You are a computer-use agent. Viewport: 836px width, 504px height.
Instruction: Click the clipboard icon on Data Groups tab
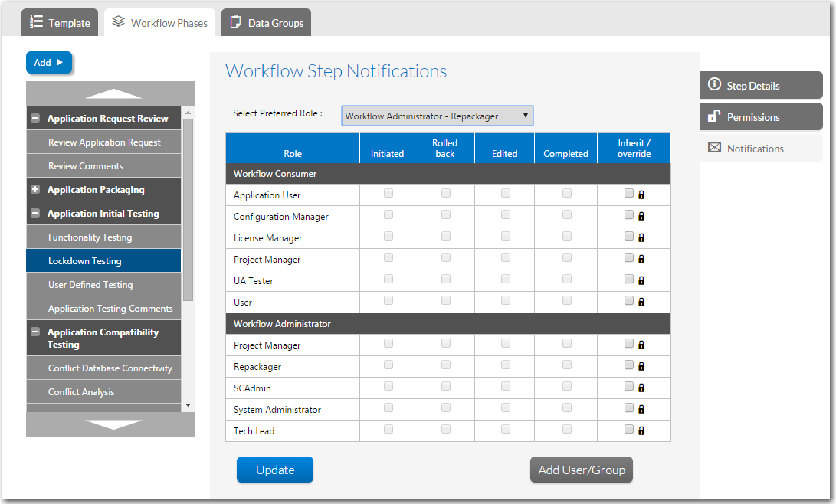coord(236,22)
